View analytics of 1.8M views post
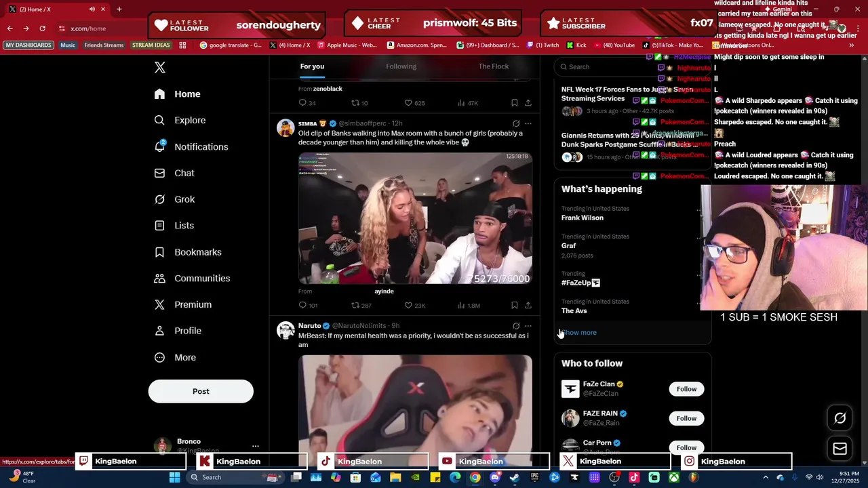This screenshot has width=868, height=488. [x=469, y=306]
